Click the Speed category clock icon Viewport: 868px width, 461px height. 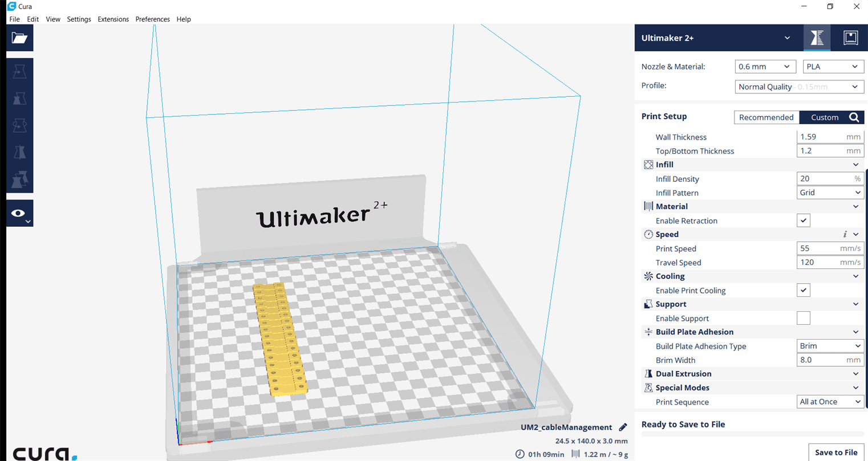[x=648, y=234]
